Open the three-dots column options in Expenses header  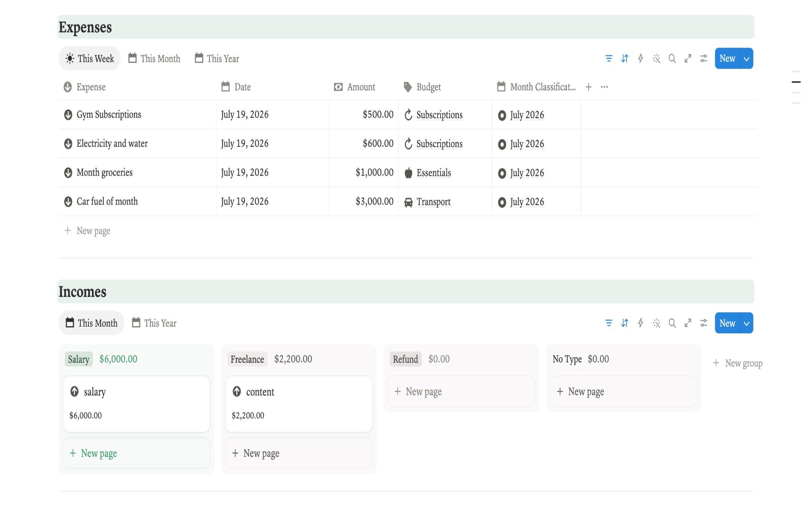click(604, 87)
